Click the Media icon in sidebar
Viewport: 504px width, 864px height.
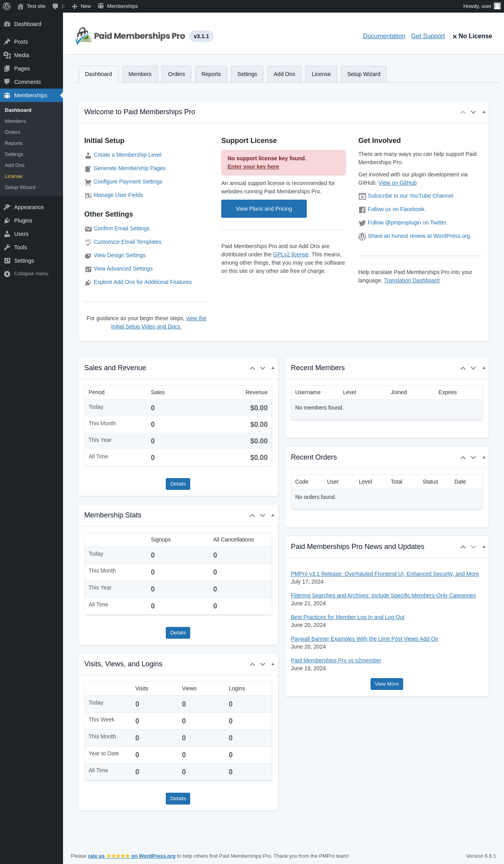click(7, 55)
